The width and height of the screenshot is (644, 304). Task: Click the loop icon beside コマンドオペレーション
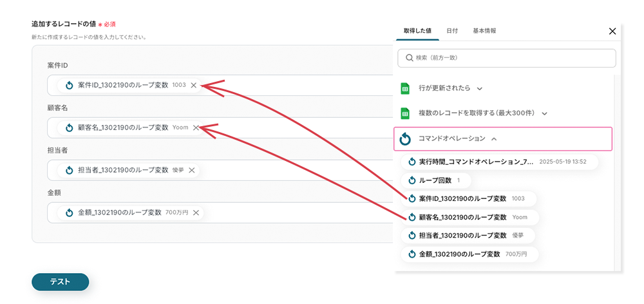tap(406, 138)
